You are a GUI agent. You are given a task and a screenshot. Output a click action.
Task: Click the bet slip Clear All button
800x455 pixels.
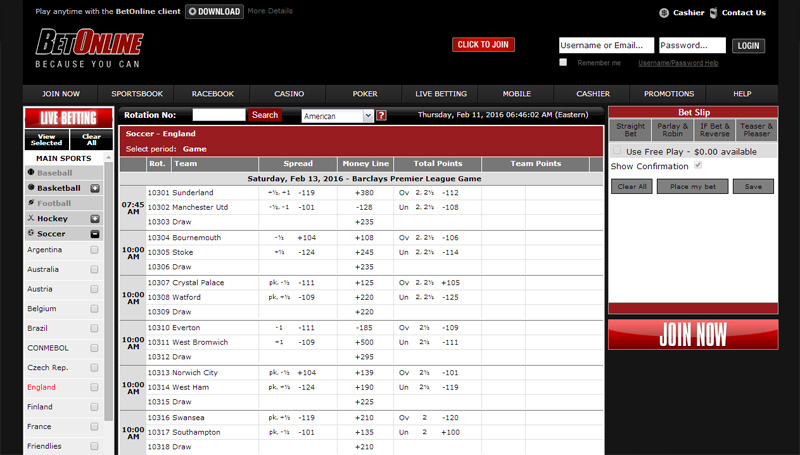[x=632, y=186]
